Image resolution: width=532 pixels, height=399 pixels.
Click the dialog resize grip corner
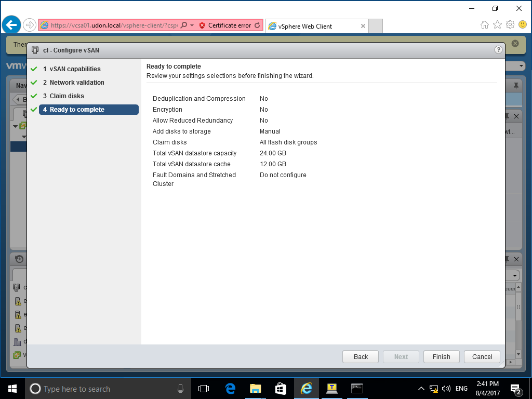point(501,364)
